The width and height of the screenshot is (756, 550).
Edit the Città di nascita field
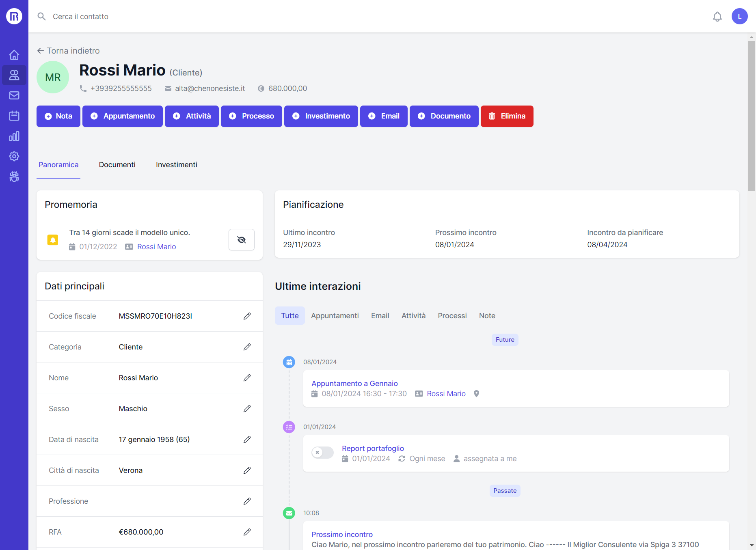247,470
